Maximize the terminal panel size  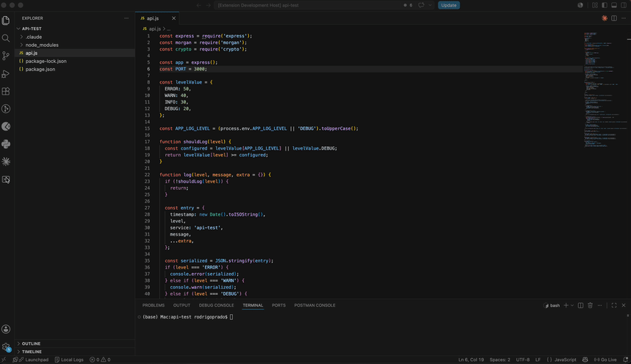(614, 305)
